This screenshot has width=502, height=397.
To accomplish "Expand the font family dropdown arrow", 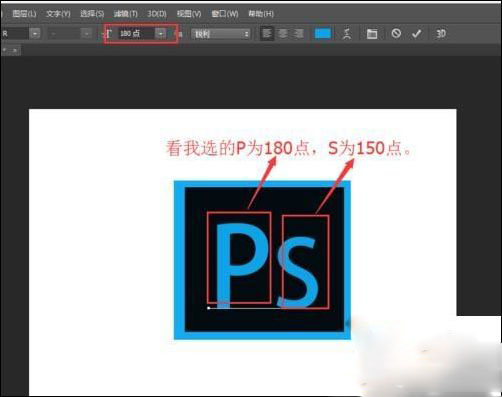I will click(35, 34).
